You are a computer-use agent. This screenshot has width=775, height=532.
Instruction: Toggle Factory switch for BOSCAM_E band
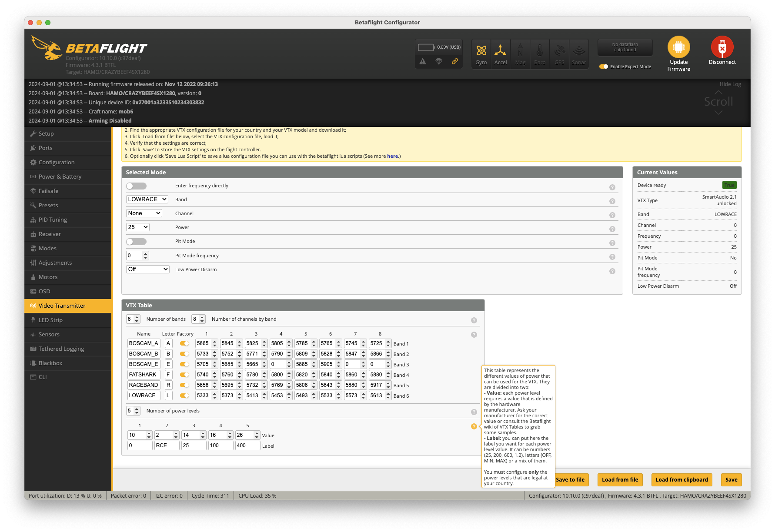pos(184,364)
